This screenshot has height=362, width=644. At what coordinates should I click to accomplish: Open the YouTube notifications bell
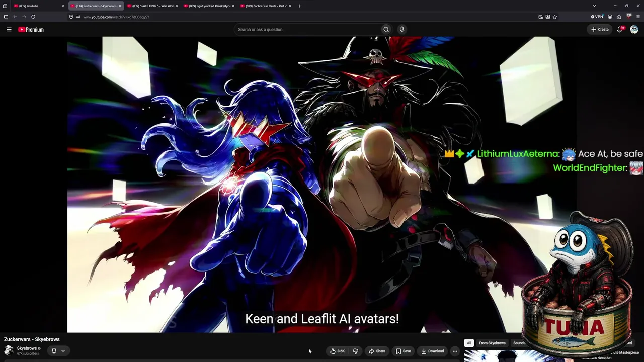[x=620, y=29]
